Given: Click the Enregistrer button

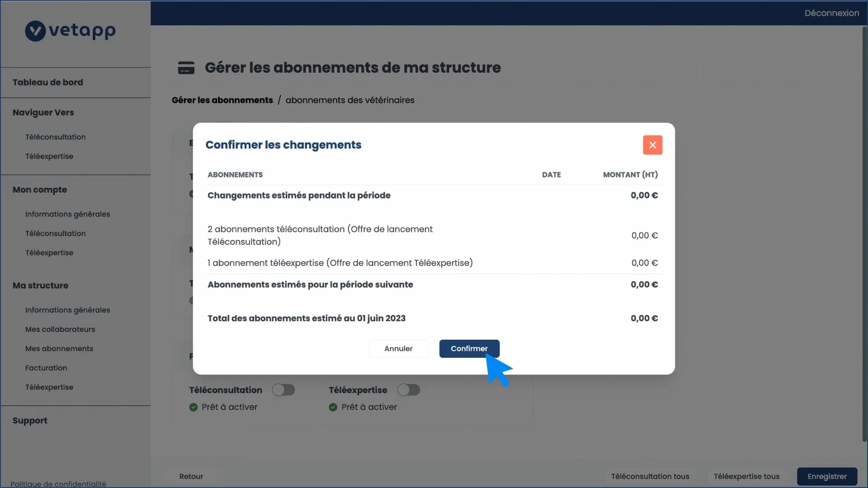Looking at the screenshot, I should (827, 476).
